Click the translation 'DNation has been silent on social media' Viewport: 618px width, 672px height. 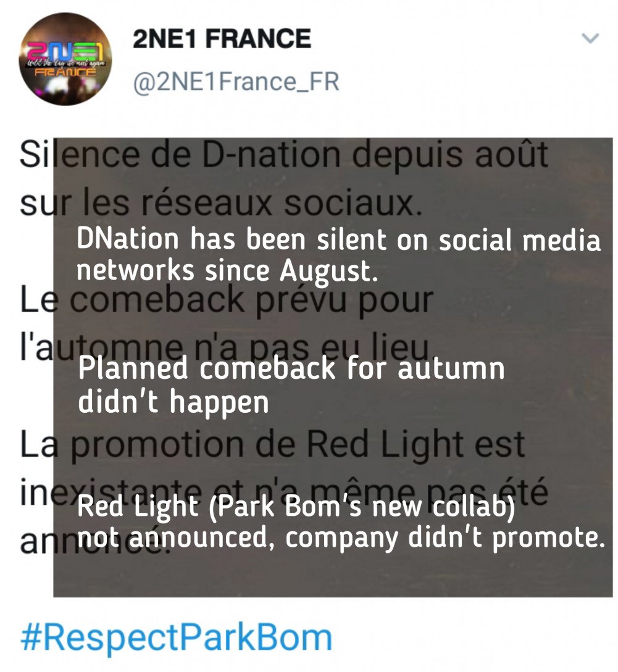(x=338, y=239)
